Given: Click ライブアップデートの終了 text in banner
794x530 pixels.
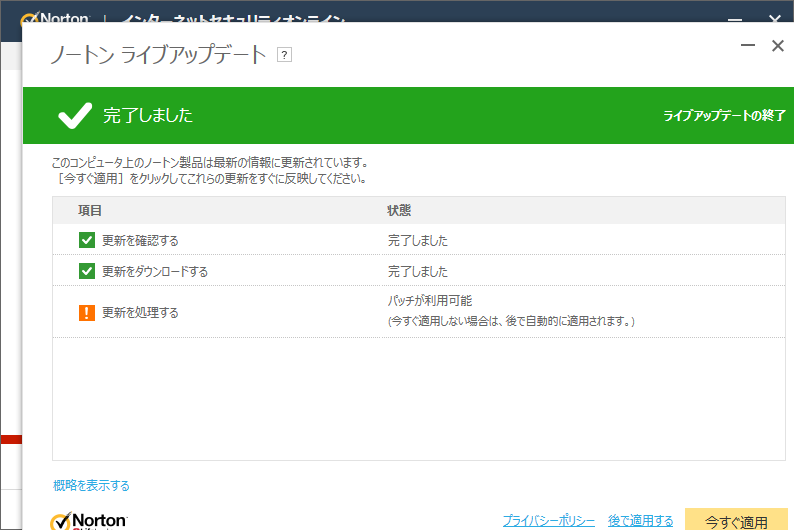Looking at the screenshot, I should [x=724, y=115].
